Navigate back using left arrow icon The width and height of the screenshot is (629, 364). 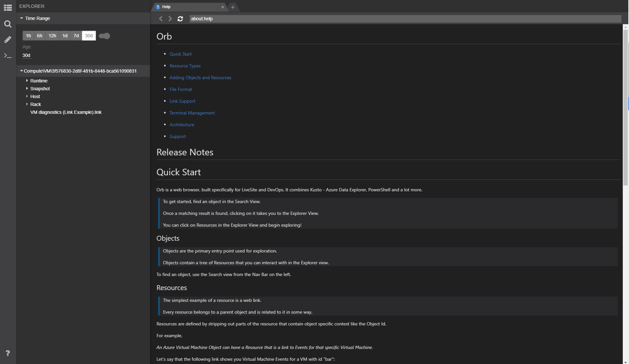(x=161, y=18)
